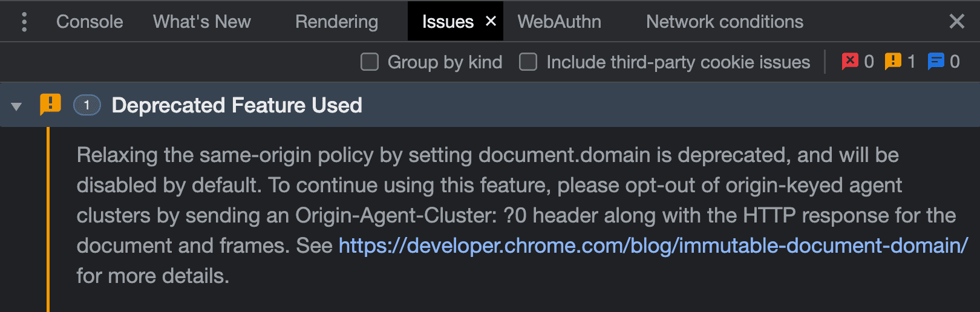Collapse the Deprecated Feature Used issue

click(x=16, y=106)
